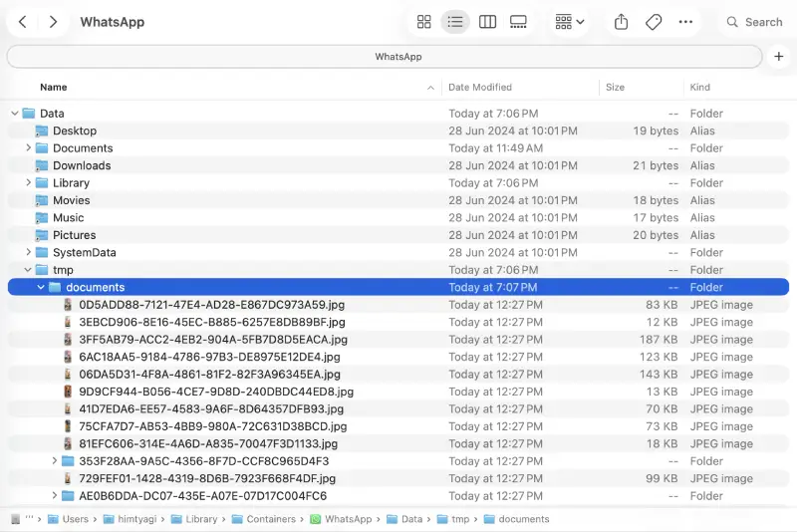This screenshot has width=797, height=532.
Task: Click Library in the path bar
Action: tap(201, 519)
